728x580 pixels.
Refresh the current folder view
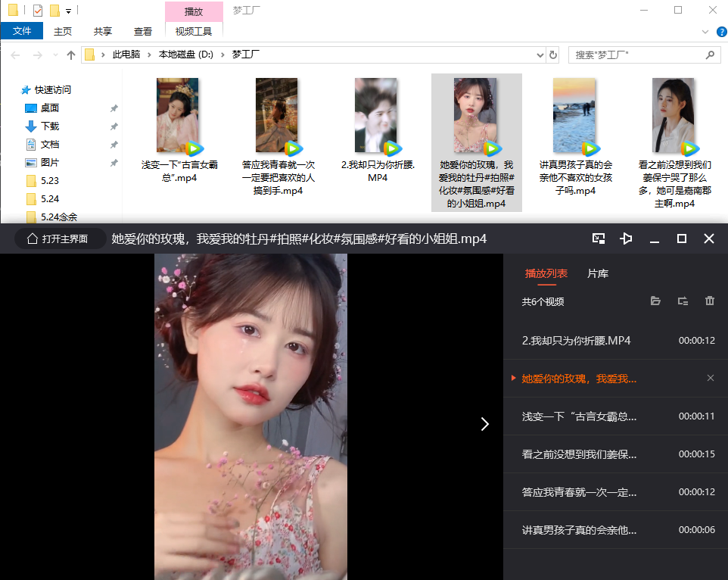click(x=553, y=55)
